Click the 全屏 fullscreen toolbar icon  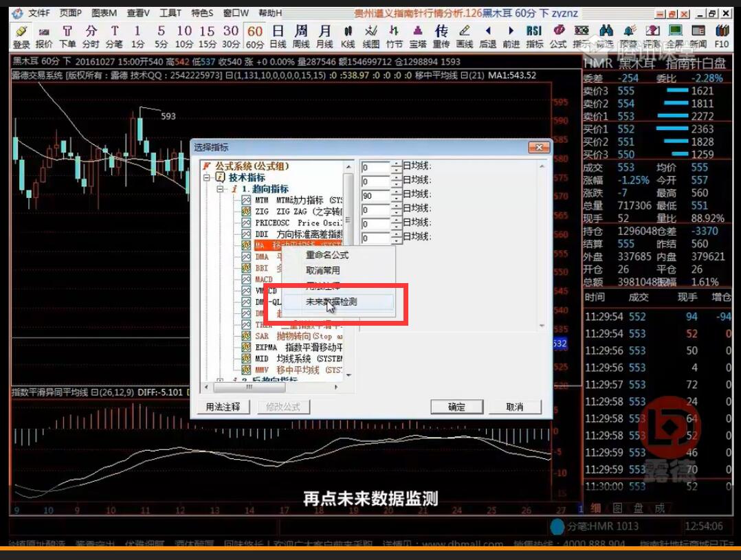(675, 36)
